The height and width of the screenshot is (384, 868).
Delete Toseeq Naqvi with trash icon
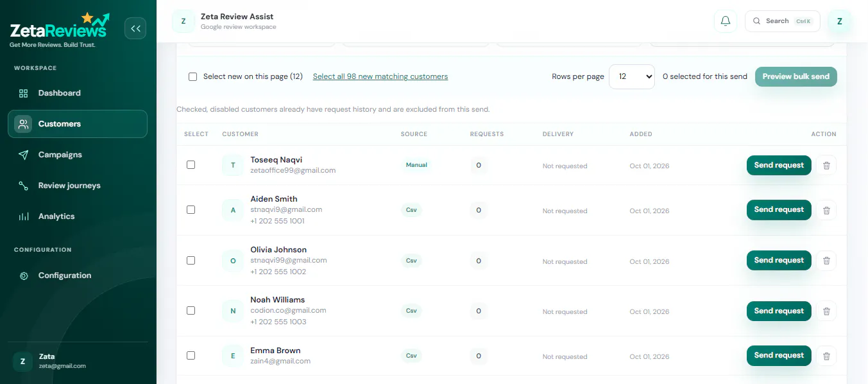click(x=826, y=165)
